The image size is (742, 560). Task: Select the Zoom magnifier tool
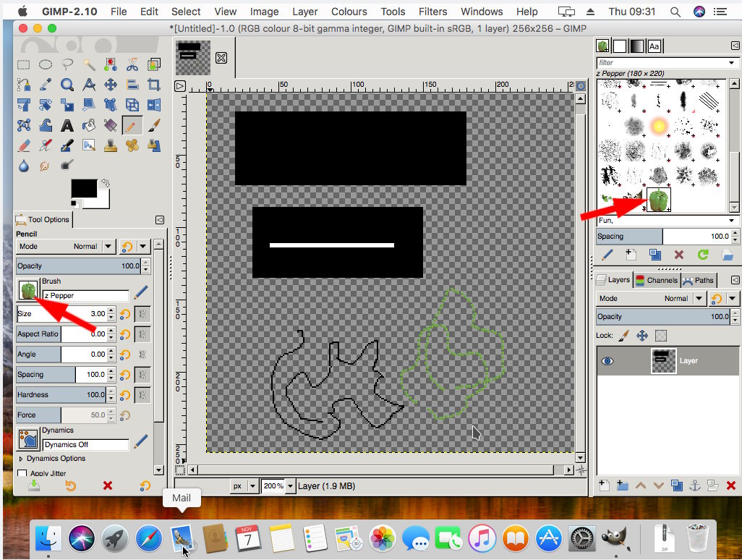click(67, 85)
